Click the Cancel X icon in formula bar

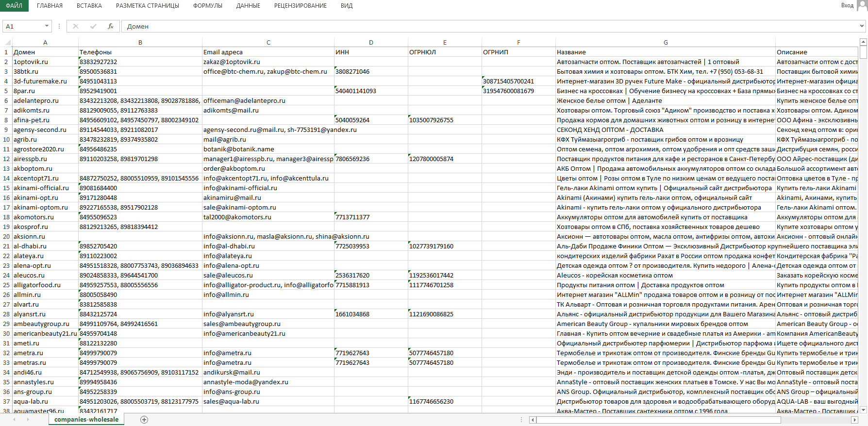[76, 26]
